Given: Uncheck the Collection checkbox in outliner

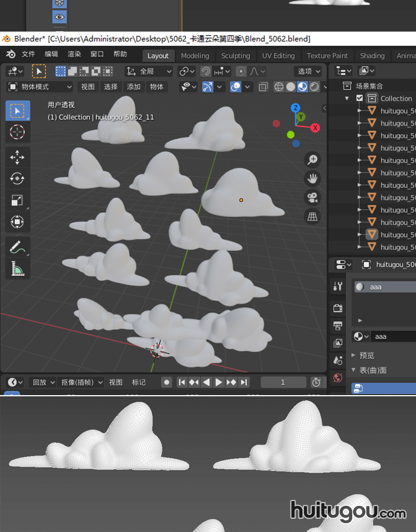Looking at the screenshot, I should click(359, 98).
